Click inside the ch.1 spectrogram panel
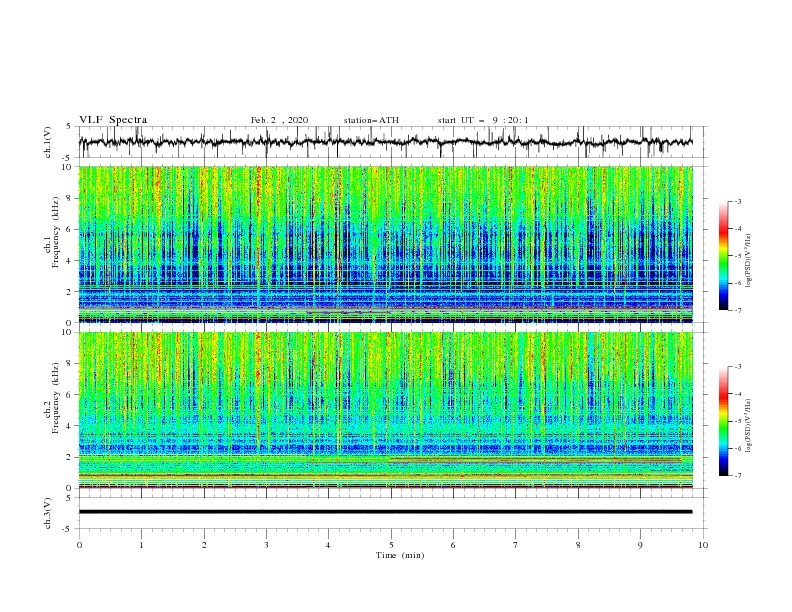 [385, 244]
